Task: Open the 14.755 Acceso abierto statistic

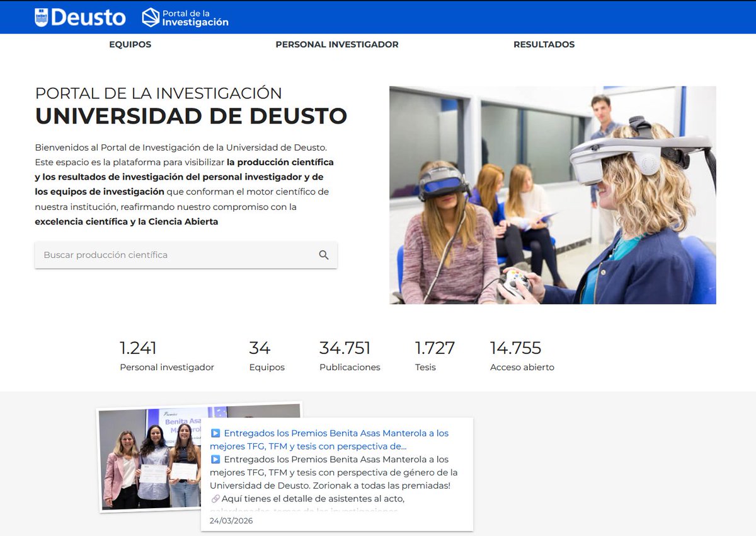Action: pos(522,356)
